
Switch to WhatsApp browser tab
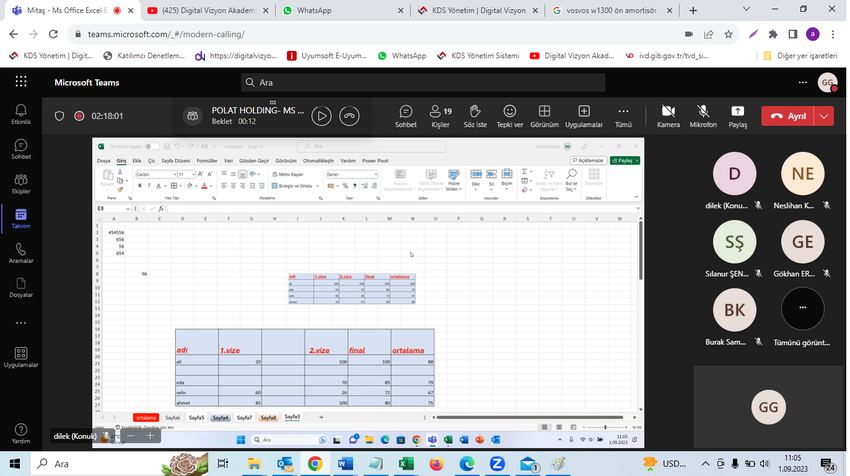[x=343, y=10]
